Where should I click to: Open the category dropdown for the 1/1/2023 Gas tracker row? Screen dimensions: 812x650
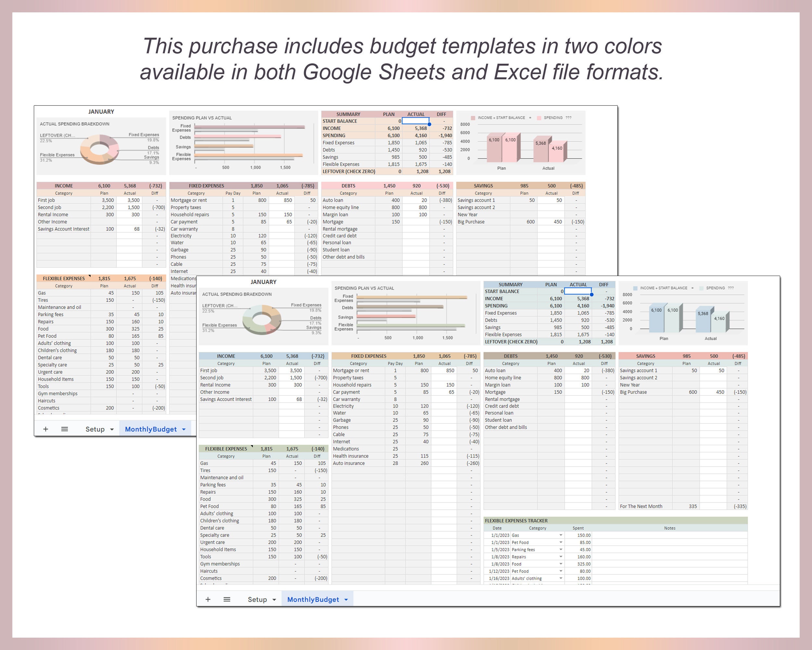click(x=561, y=535)
